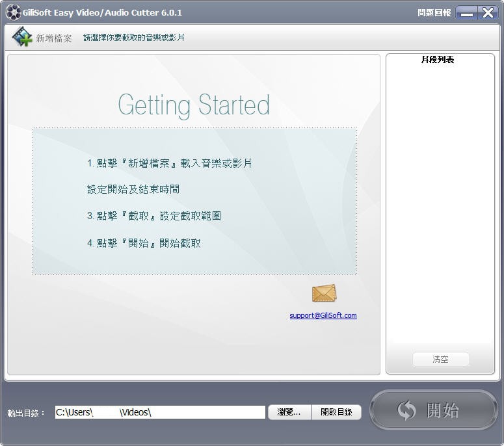
Task: Click the 問題回報 report problem link
Action: pos(434,13)
